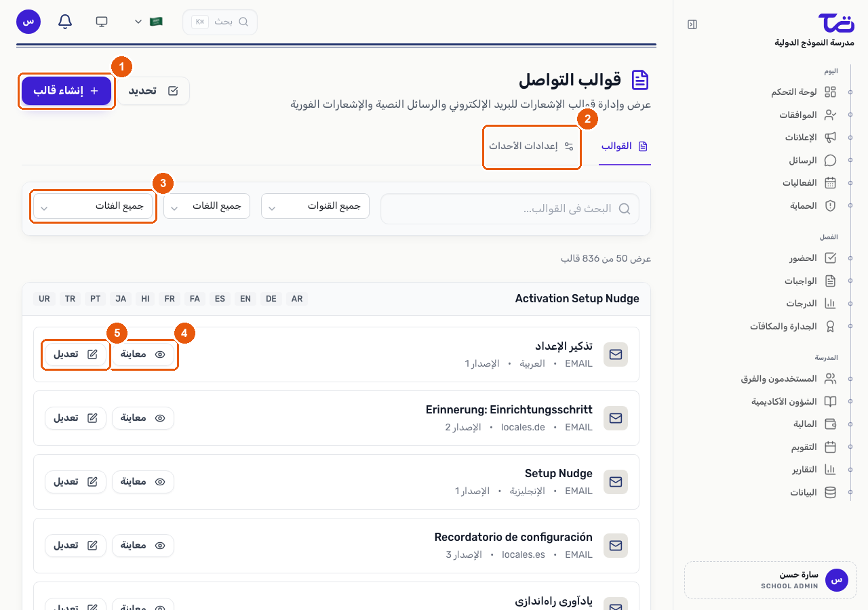868x610 pixels.
Task: Switch to القوالب tab
Action: click(x=625, y=146)
